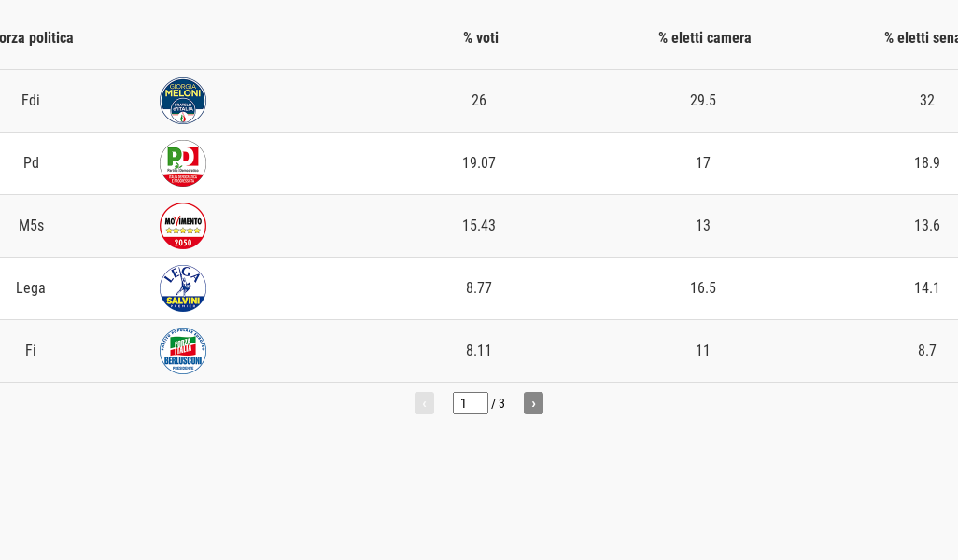
Task: Click the Lega Salvini Premier logo
Action: [183, 288]
